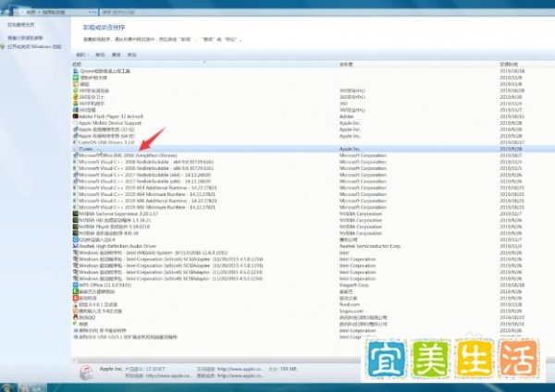The image size is (555, 392).
Task: Click the Uninstall button in toolbar
Action: coord(100,55)
